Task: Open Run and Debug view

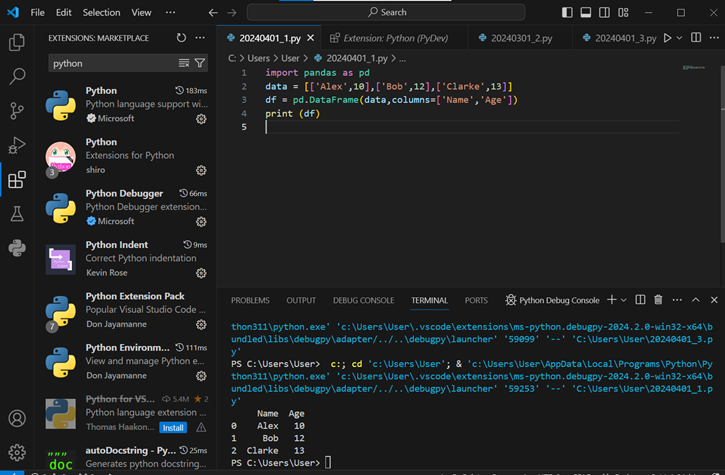Action: click(x=17, y=146)
